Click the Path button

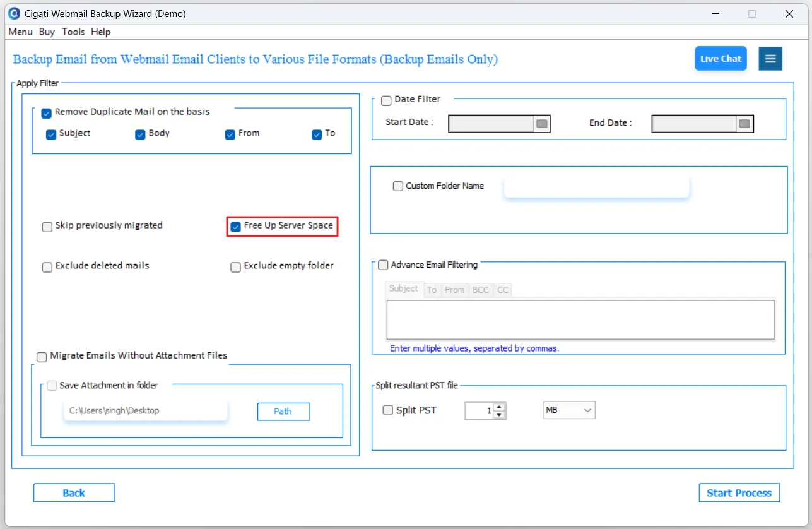click(x=283, y=412)
